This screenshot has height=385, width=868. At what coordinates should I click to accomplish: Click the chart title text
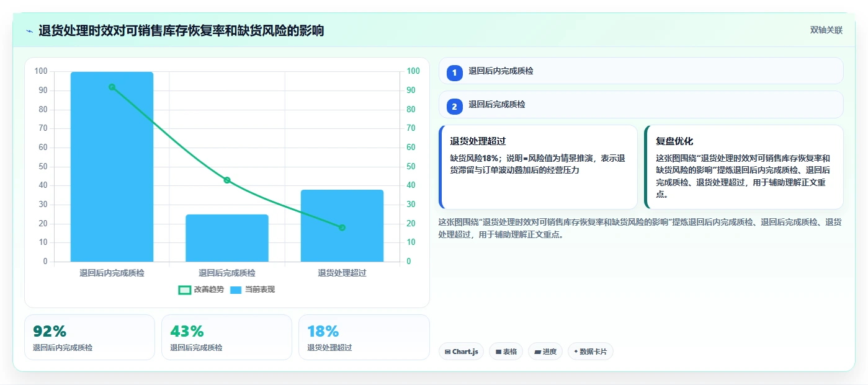[181, 31]
